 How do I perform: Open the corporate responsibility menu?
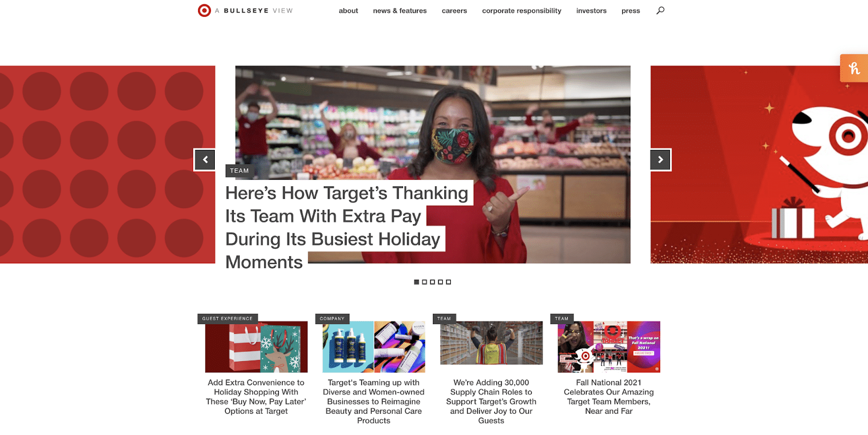pos(522,11)
